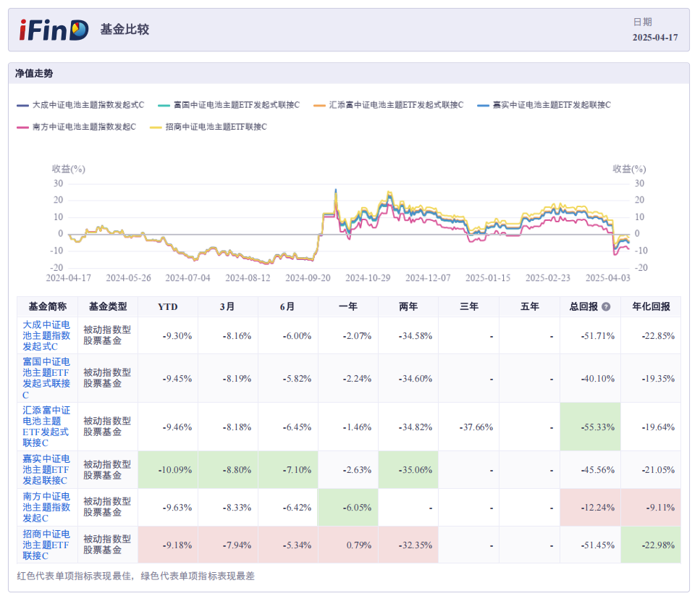Click the help icon beside 总回报
This screenshot has width=700, height=604.
(606, 307)
